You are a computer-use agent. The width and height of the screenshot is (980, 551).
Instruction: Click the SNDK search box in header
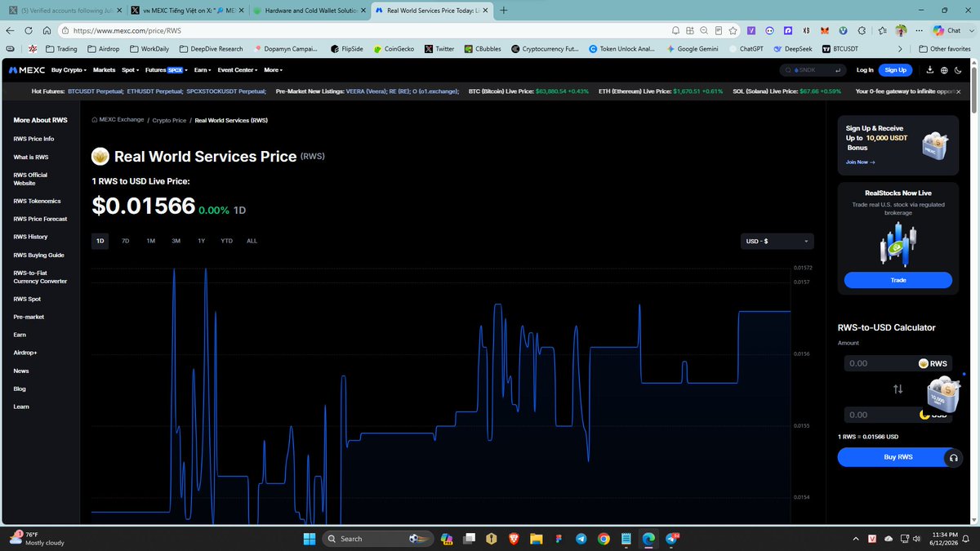813,70
